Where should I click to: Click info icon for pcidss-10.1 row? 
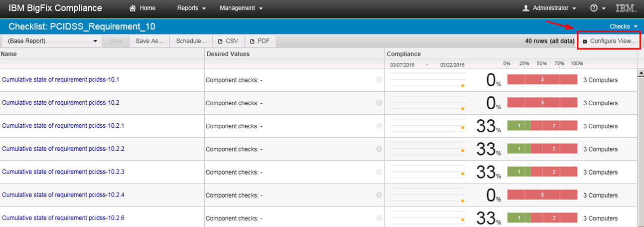[379, 80]
